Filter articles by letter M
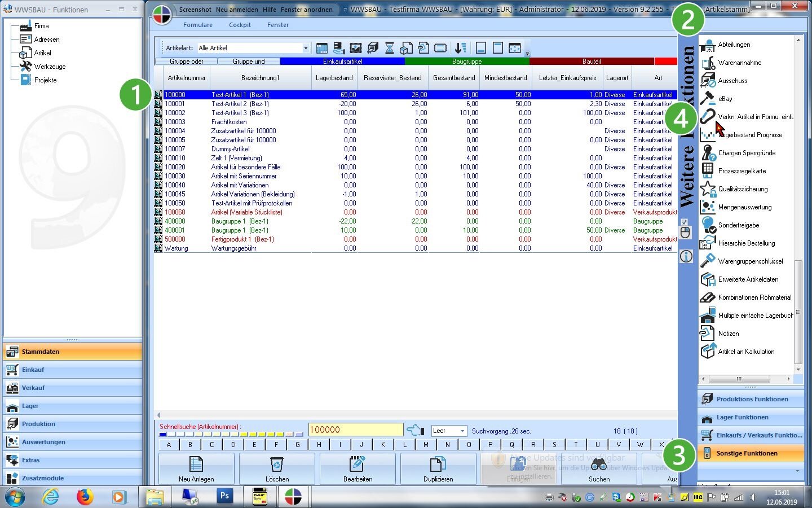Screen dimensions: 812x508 426,444
